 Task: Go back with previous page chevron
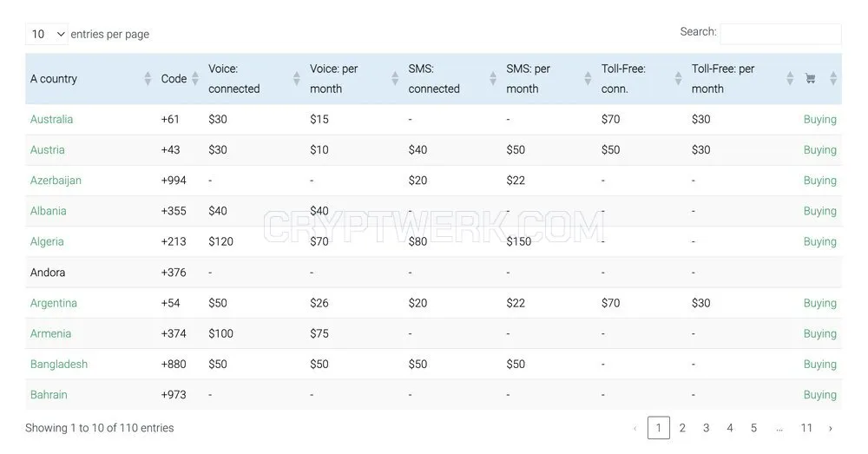635,428
